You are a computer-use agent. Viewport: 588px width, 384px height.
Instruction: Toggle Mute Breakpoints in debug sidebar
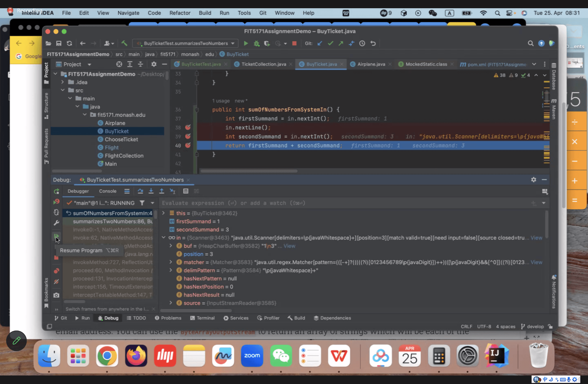click(56, 282)
